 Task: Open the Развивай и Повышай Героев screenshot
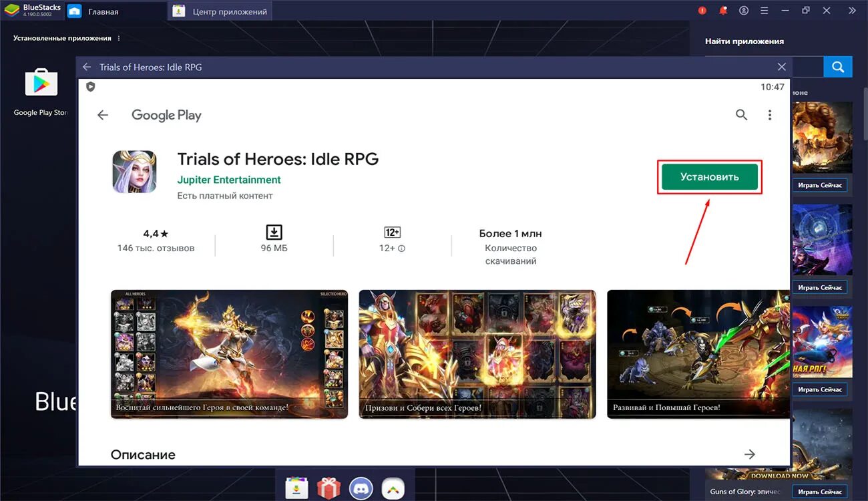tap(698, 354)
